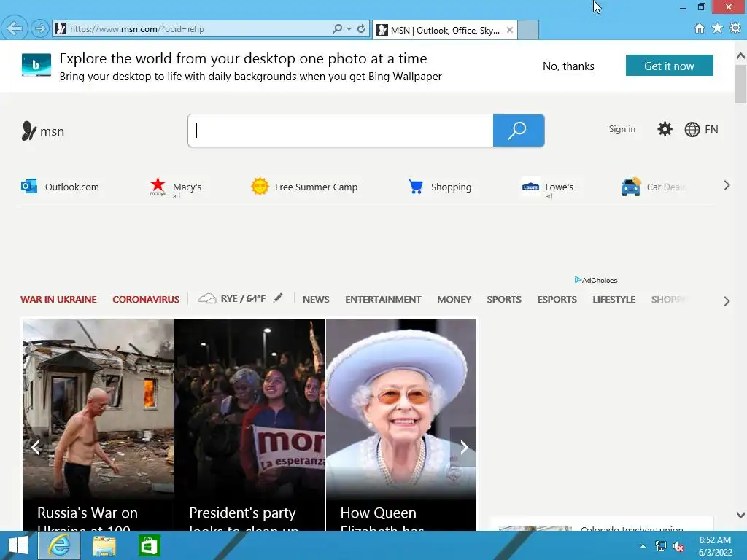Image resolution: width=747 pixels, height=560 pixels.
Task: Go back with the browser Back arrow
Action: pos(15,28)
